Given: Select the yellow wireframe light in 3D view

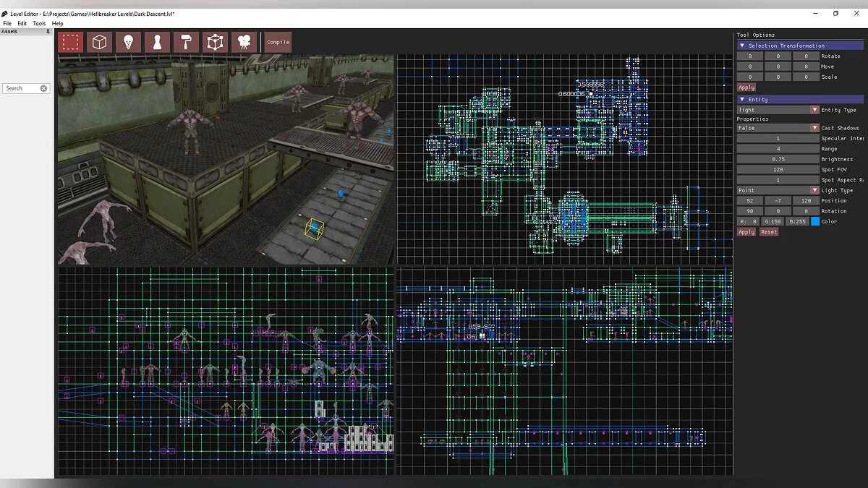Looking at the screenshot, I should pos(314,229).
